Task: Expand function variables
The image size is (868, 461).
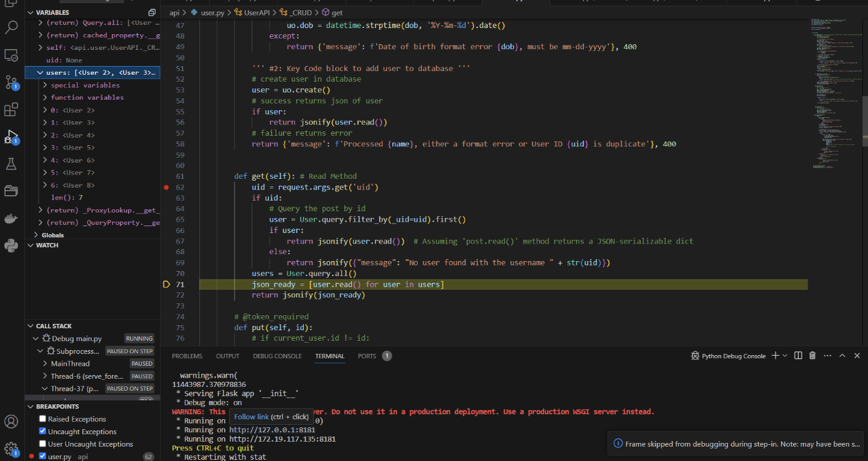Action: (x=45, y=98)
